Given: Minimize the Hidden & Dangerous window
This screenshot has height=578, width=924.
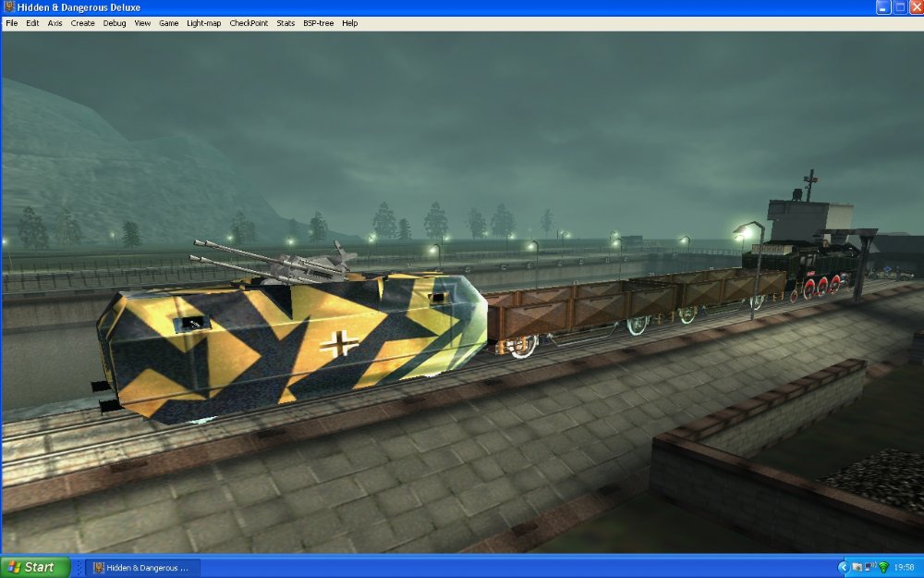Looking at the screenshot, I should click(882, 7).
